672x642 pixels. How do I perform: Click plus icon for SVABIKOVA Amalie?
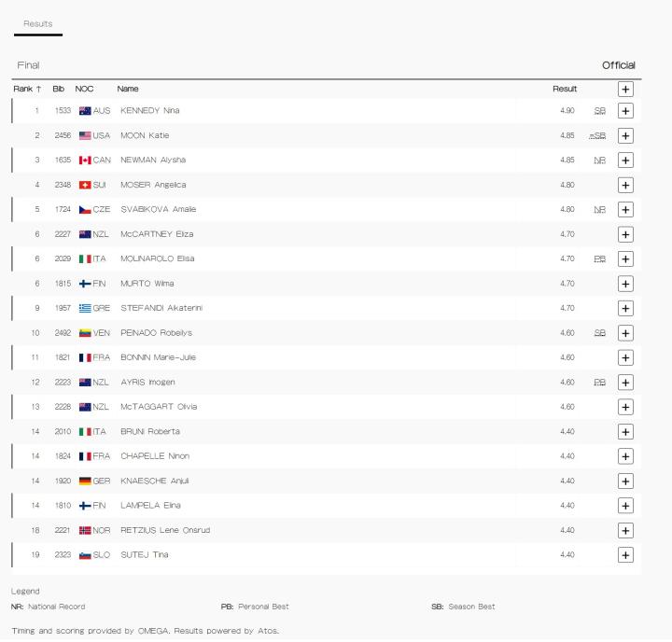click(x=625, y=210)
